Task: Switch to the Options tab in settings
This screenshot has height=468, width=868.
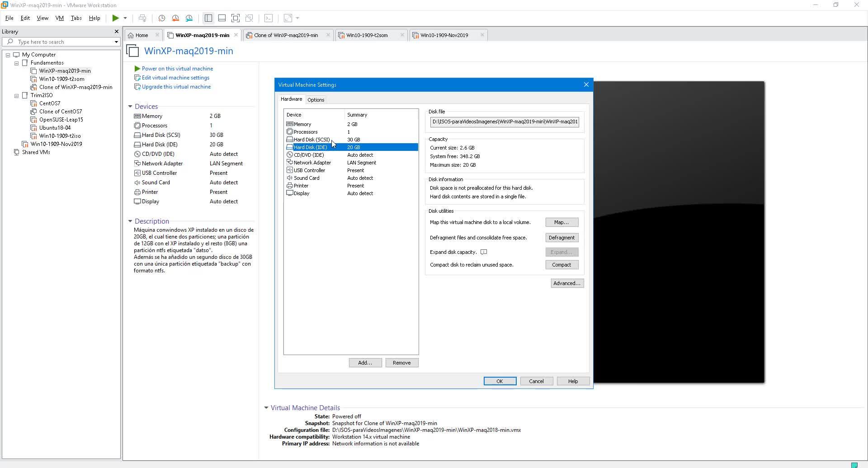Action: tap(316, 100)
